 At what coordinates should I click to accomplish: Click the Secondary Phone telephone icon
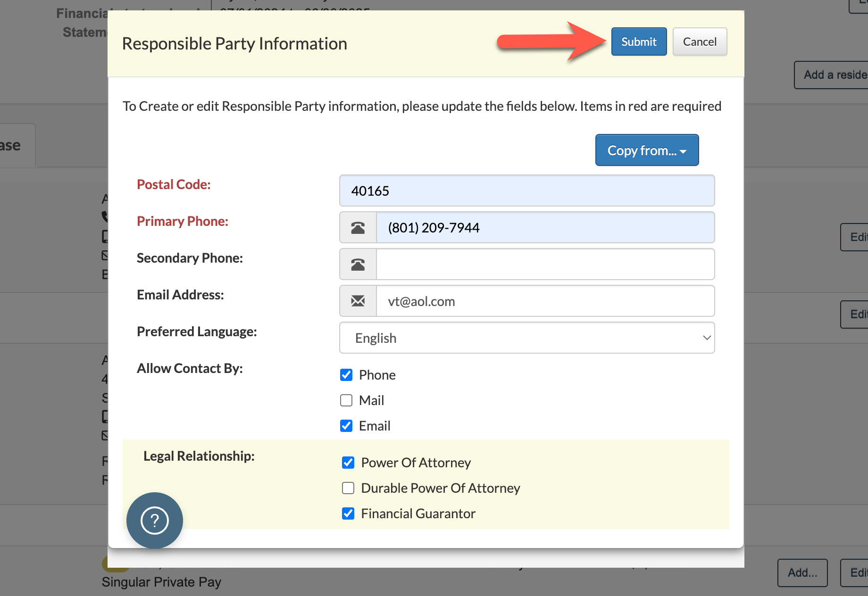[x=358, y=265]
